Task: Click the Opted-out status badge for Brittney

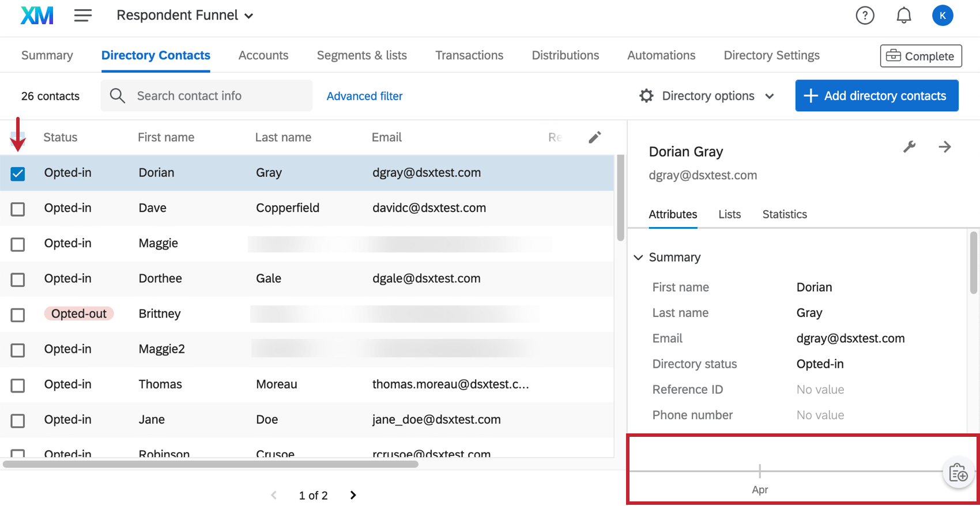Action: point(79,314)
